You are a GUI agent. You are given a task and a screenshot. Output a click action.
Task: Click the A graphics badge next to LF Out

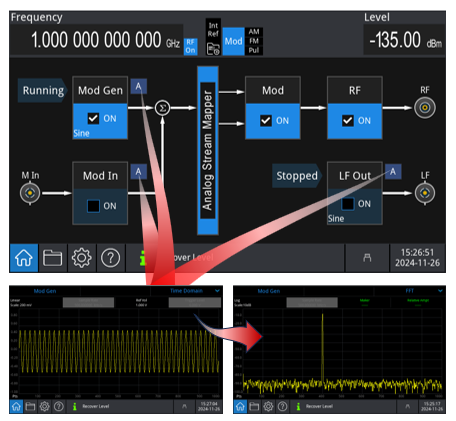393,172
